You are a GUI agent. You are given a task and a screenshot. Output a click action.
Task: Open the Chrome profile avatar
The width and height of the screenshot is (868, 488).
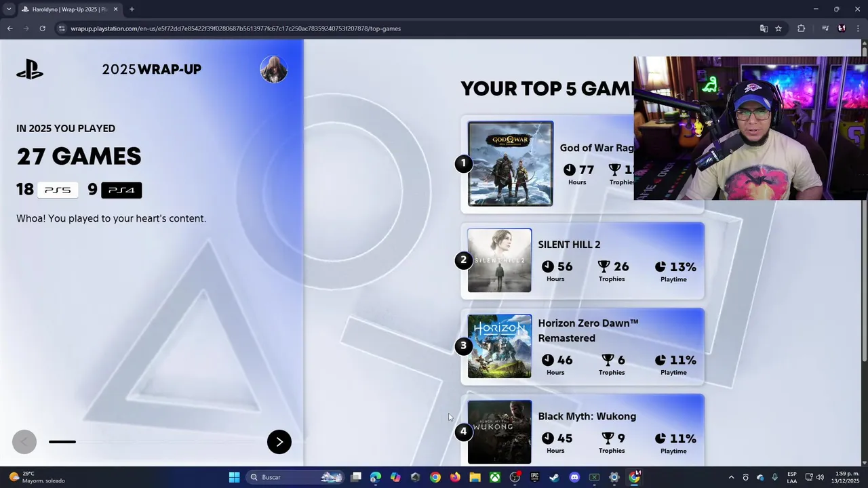tap(842, 28)
